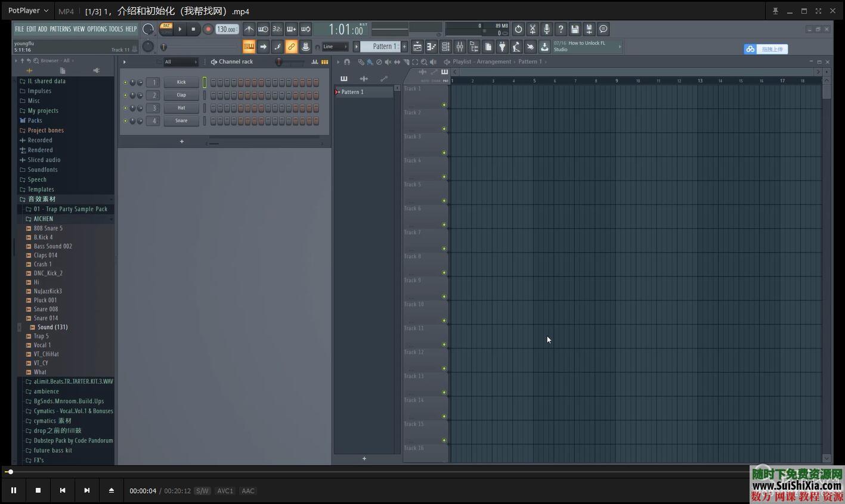Toggle the Kick channel mute light

[125, 82]
